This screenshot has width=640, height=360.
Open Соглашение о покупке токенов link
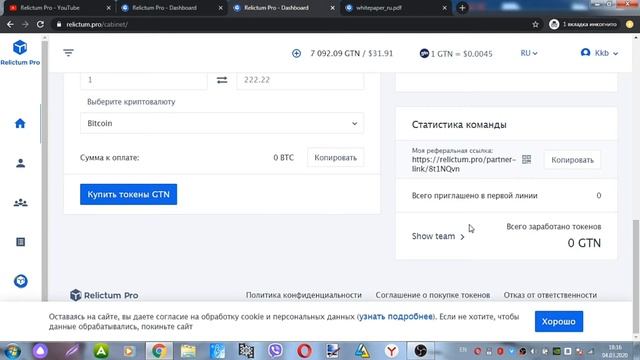433,295
